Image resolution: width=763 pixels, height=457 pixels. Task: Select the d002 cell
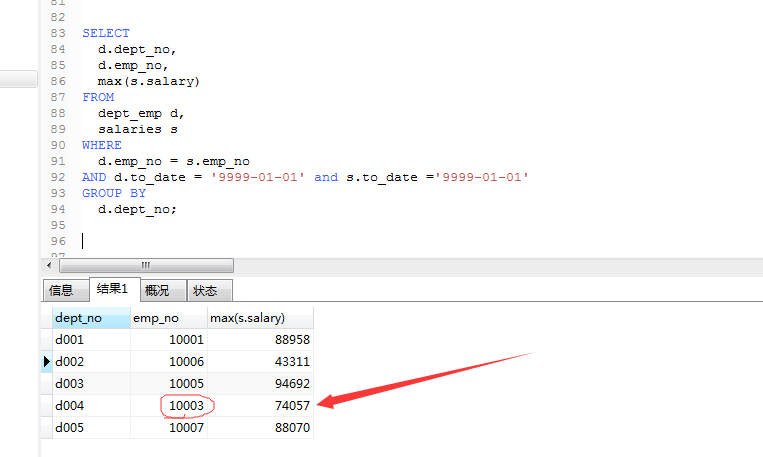91,362
